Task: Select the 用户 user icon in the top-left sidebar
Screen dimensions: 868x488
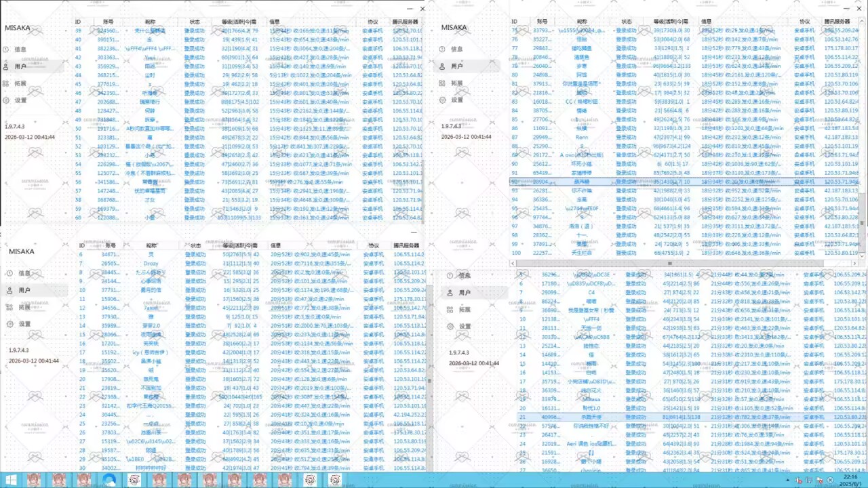Action: click(x=20, y=66)
